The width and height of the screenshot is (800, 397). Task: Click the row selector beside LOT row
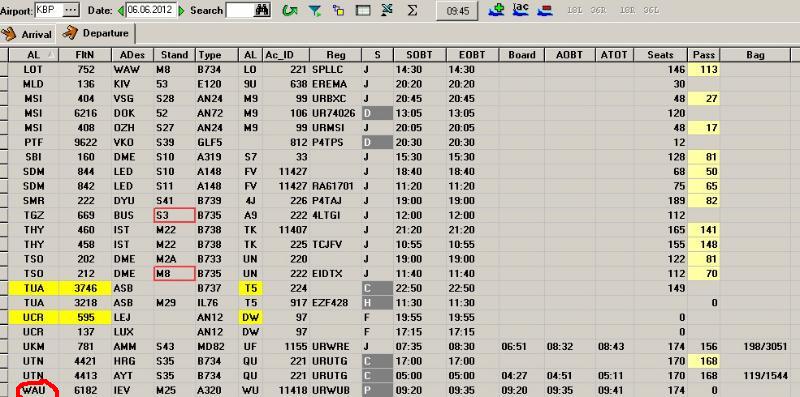point(4,69)
